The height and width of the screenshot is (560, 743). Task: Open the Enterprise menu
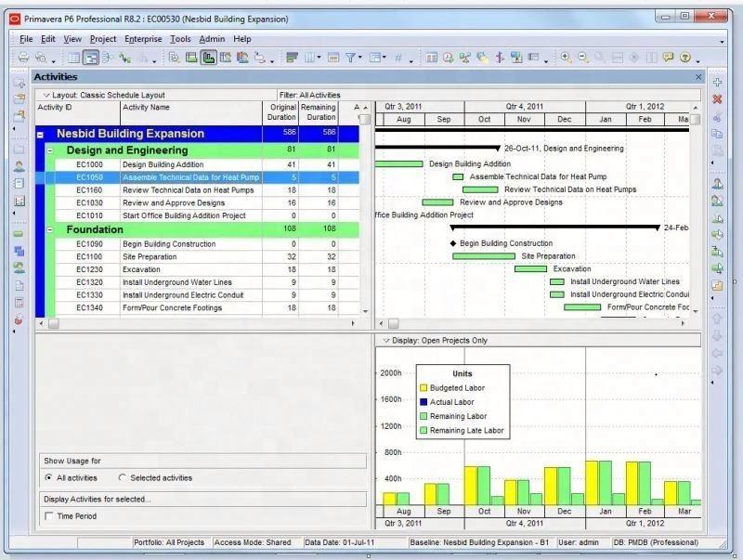[x=143, y=39]
